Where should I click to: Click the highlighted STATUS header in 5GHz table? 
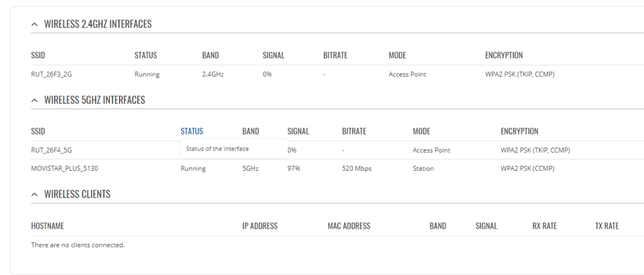[192, 132]
